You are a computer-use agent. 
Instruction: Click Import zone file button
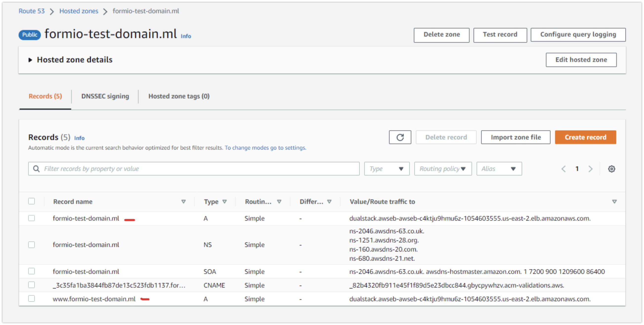point(515,137)
